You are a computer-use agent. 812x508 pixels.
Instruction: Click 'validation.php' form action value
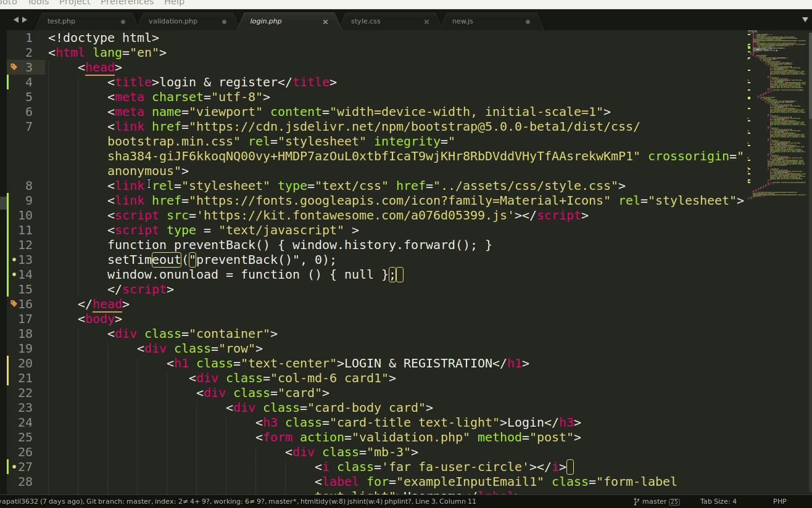point(411,437)
